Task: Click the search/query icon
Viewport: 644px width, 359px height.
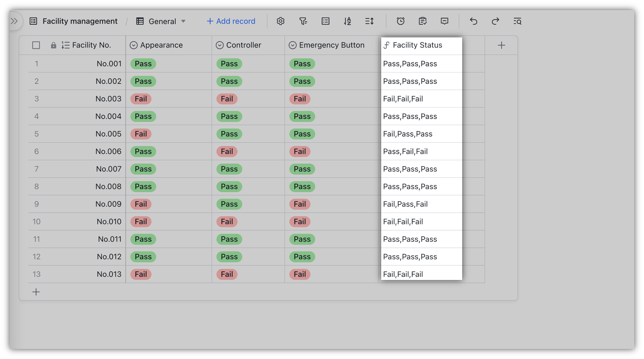Action: point(517,21)
